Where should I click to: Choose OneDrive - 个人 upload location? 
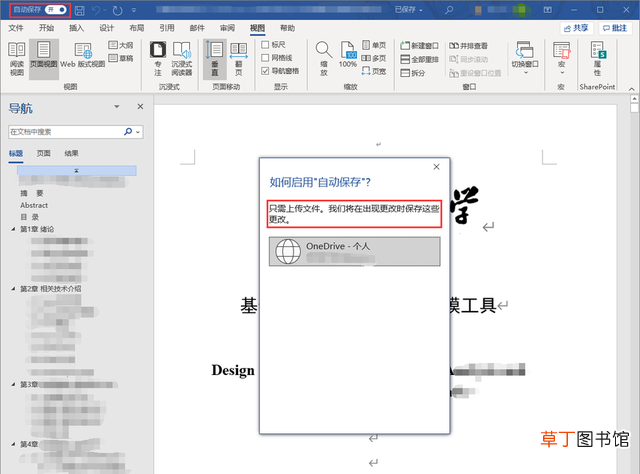pyautogui.click(x=354, y=251)
